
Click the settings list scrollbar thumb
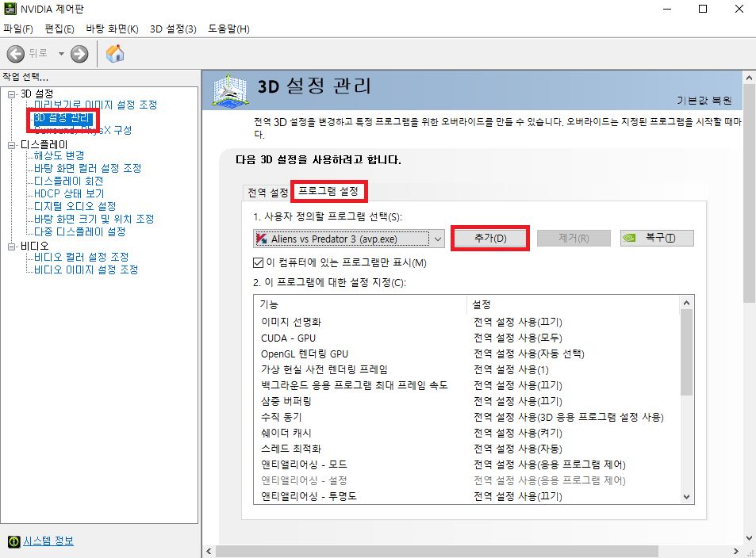point(686,352)
